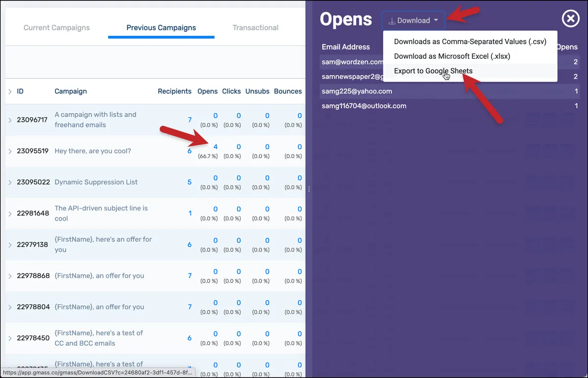Image resolution: width=588 pixels, height=378 pixels.
Task: Open recipients count 5 for Dynamic Suppression List
Action: pos(190,182)
